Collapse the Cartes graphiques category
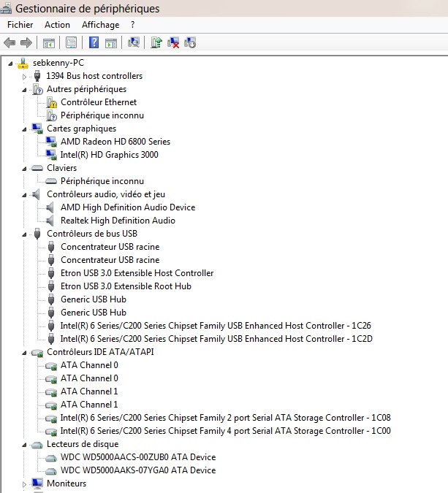 point(25,129)
